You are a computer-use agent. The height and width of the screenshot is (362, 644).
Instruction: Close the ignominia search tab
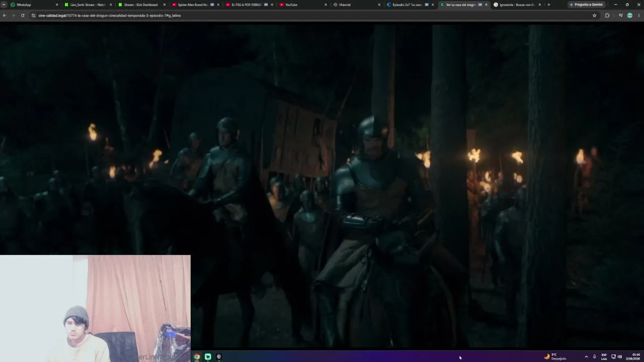[x=540, y=5]
